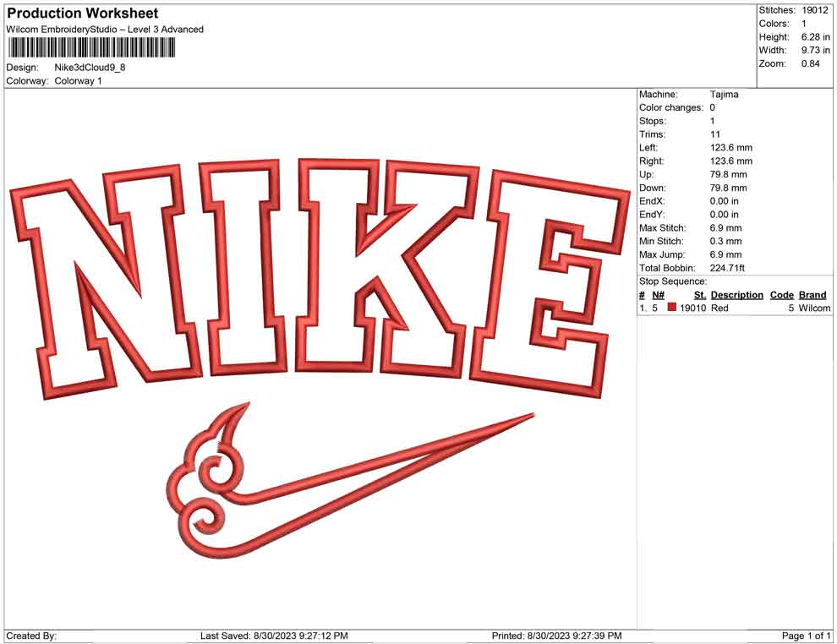Select the EndY value 0.00 in
Image resolution: width=837 pixels, height=644 pixels.
[x=724, y=215]
